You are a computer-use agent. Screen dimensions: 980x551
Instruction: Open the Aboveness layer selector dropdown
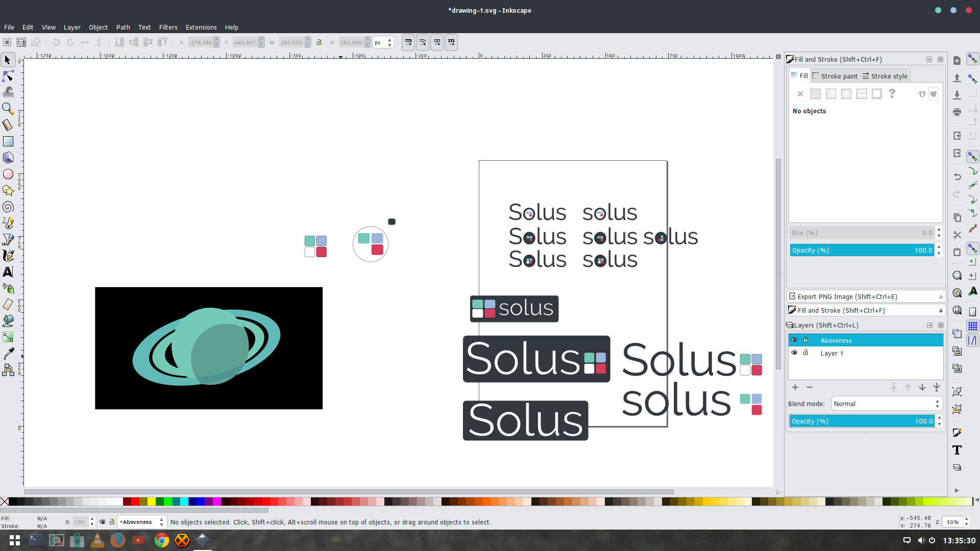tap(141, 522)
